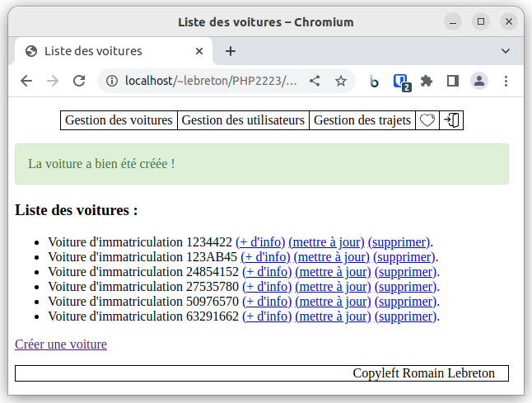Minimize the Chromium window
This screenshot has height=403, width=532.
(453, 21)
